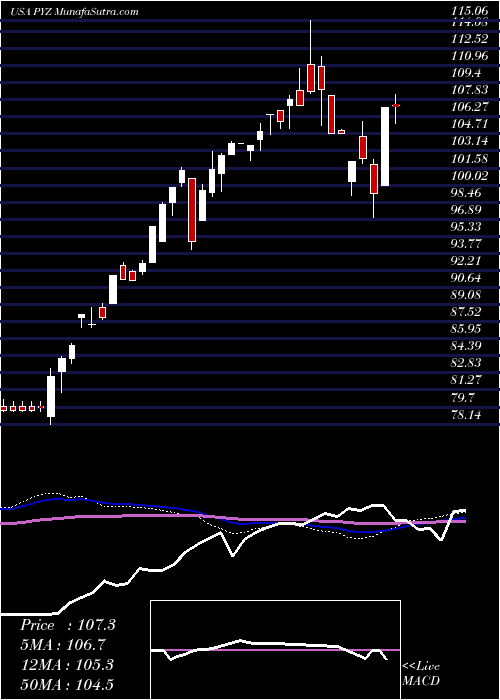Select the tallest red candlestick near 98
Image resolution: width=500 pixels, height=700 pixels.
pos(192,210)
